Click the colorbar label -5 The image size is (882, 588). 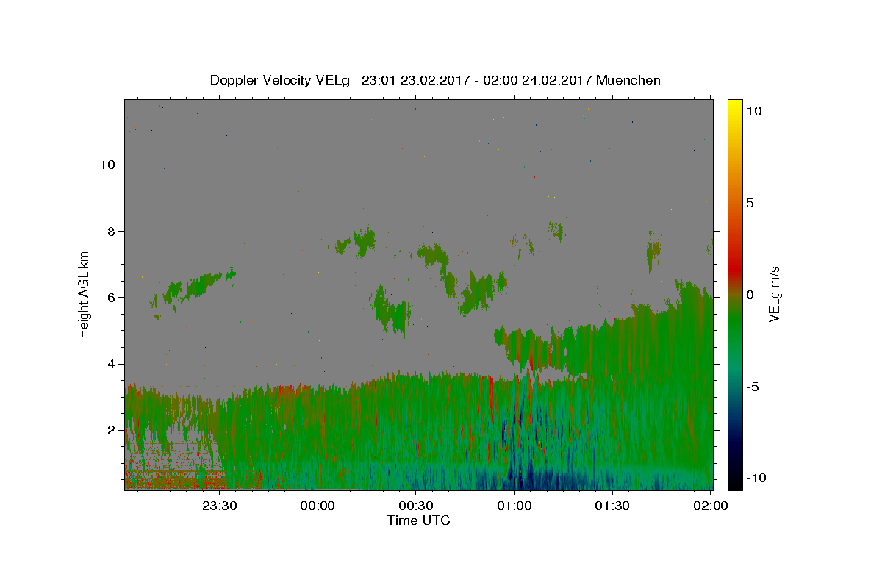point(753,387)
